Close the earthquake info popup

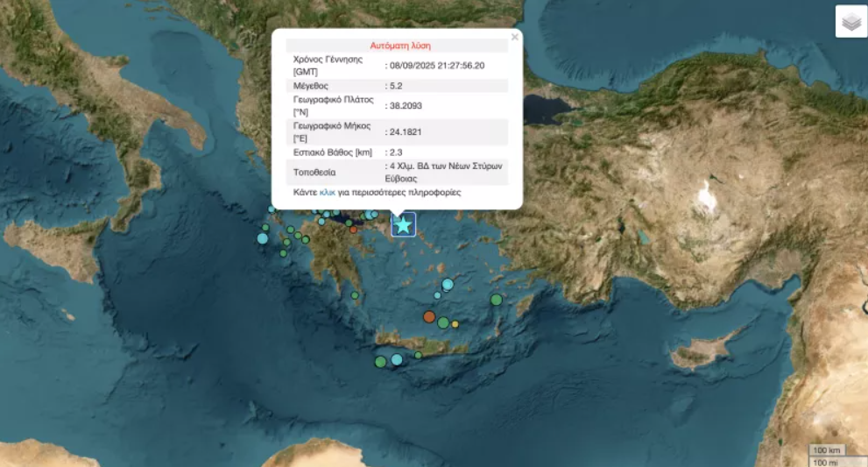tap(515, 37)
